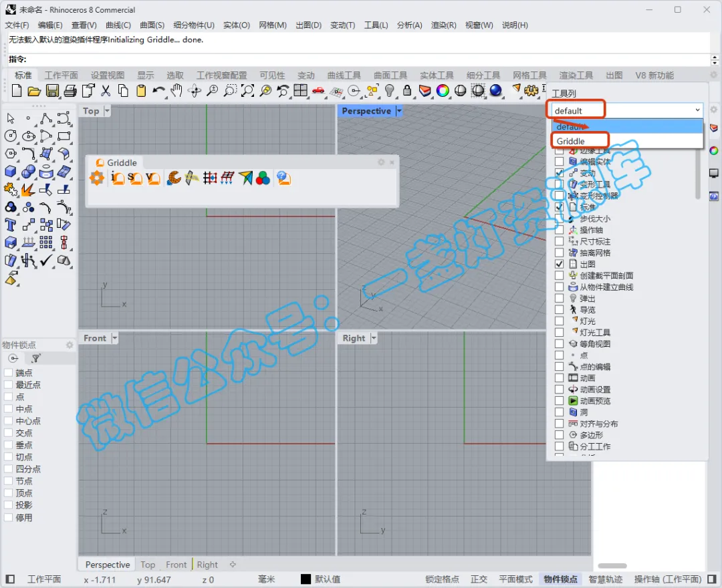The width and height of the screenshot is (722, 588).
Task: Toggle 平面模式 in the status bar
Action: click(515, 579)
